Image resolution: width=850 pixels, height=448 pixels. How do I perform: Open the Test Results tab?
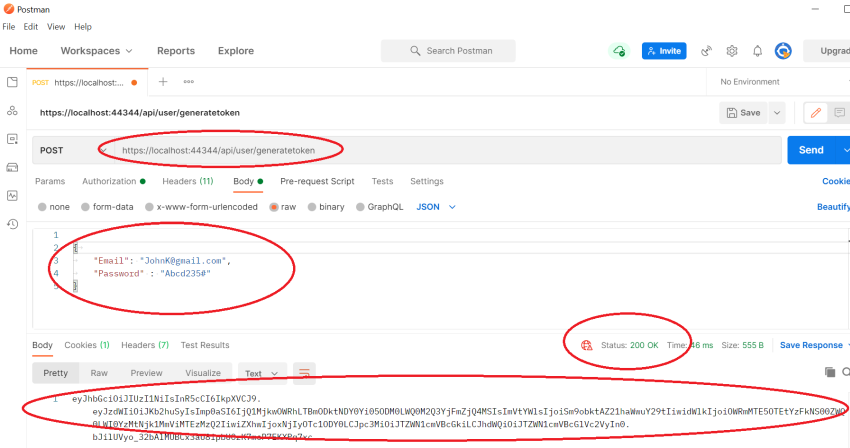205,345
